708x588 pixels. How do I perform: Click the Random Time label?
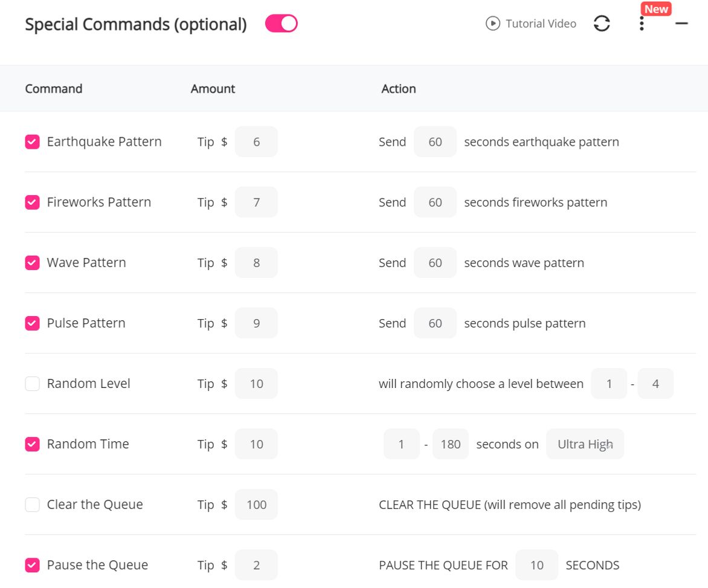88,444
